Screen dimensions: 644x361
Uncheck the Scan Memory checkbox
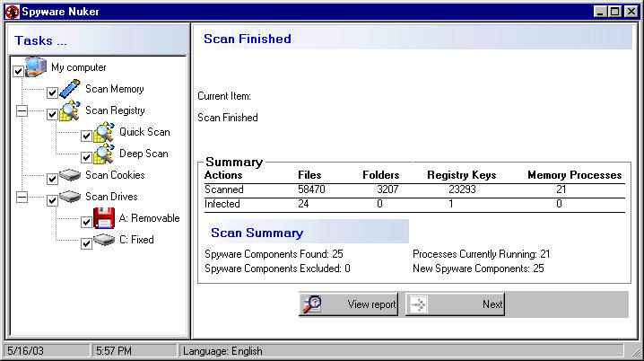(52, 92)
